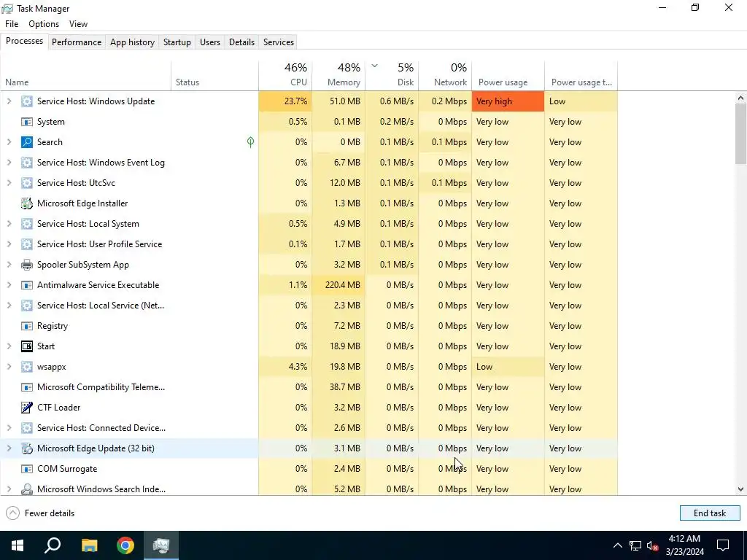Expand Antimalware Service Executable
747x560 pixels.
[x=9, y=285]
